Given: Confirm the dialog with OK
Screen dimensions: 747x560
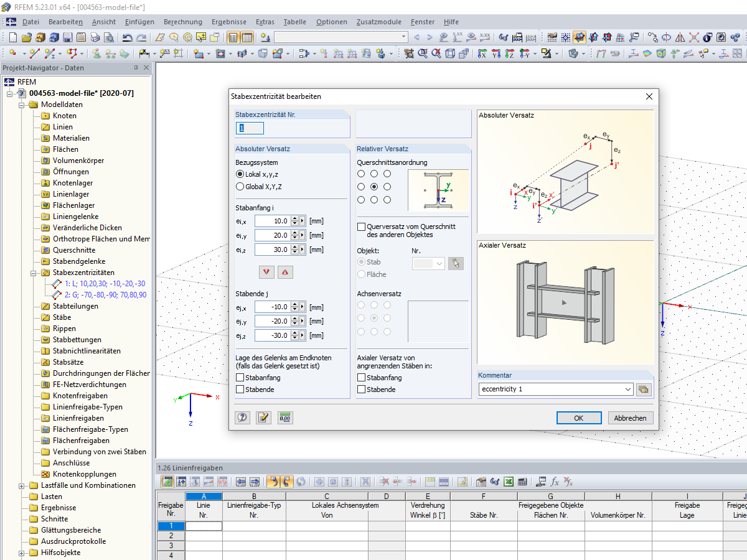Looking at the screenshot, I should tap(579, 418).
